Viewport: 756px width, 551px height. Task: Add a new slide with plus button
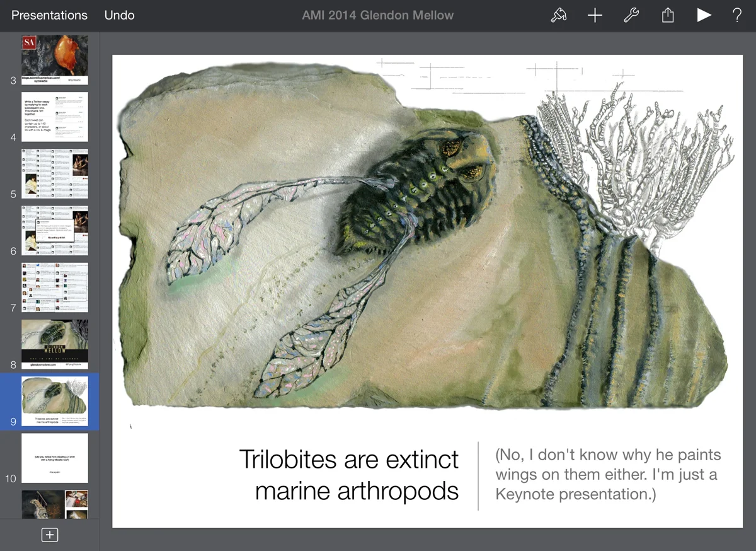50,535
